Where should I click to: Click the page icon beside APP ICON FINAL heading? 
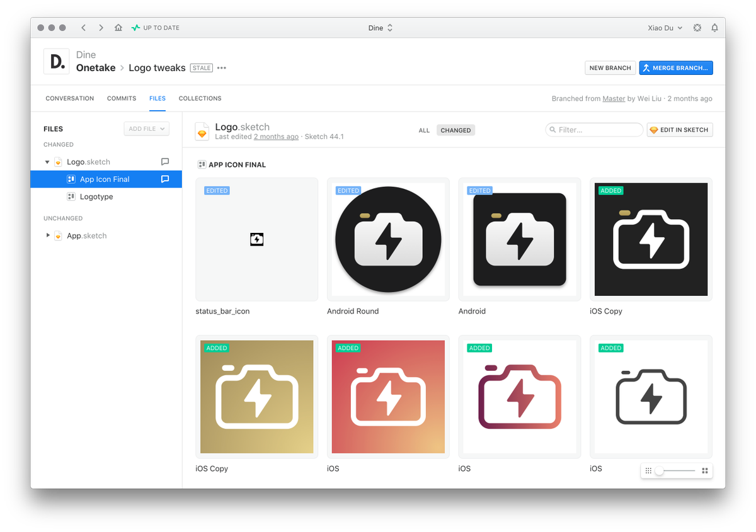(202, 165)
